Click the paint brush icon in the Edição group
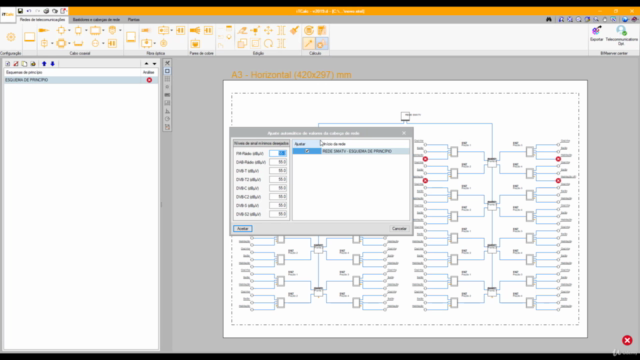The height and width of the screenshot is (360, 640). pyautogui.click(x=294, y=30)
